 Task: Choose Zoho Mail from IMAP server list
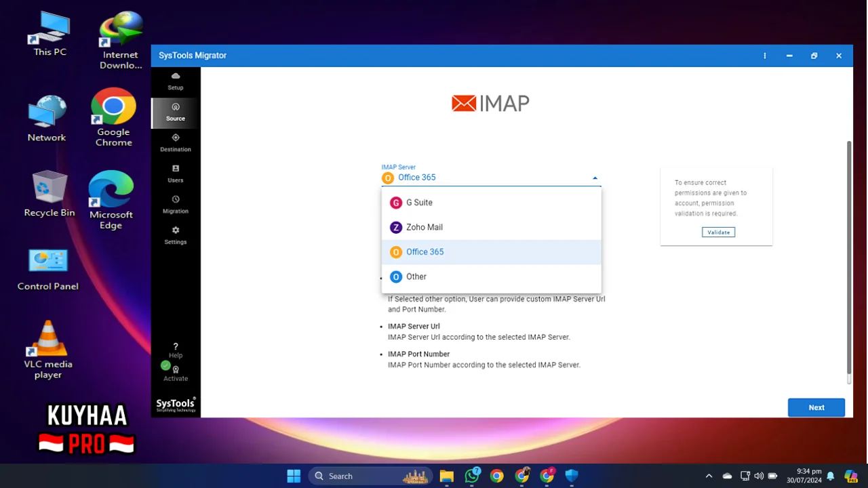point(492,227)
